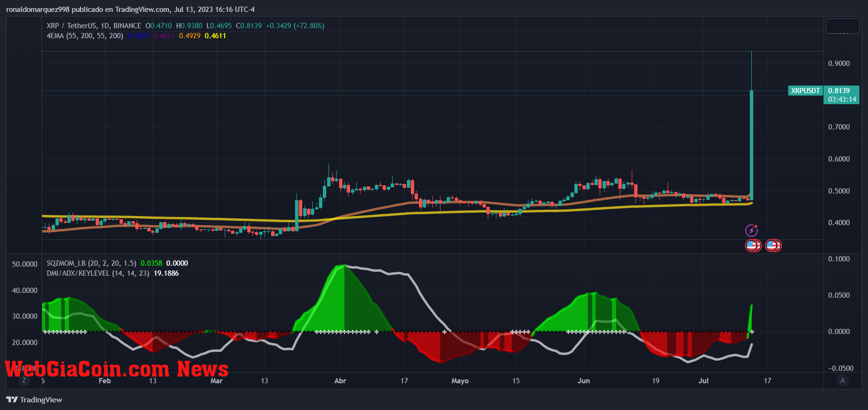This screenshot has height=410, width=868.
Task: Click the 0.9000 price axis label
Action: point(839,64)
